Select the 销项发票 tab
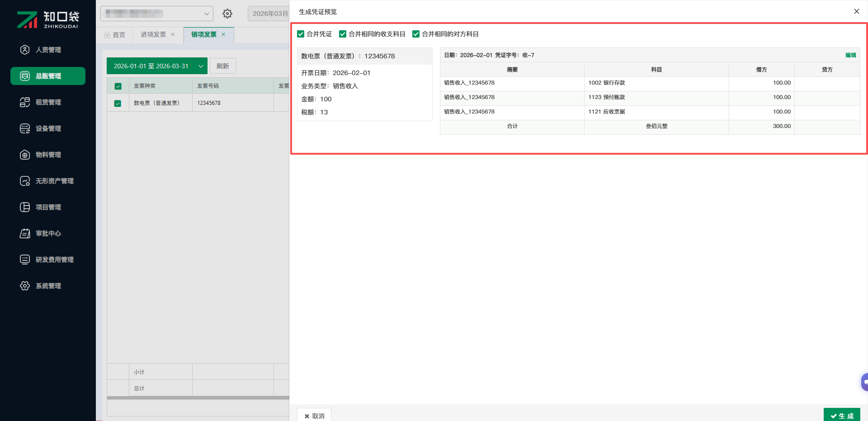This screenshot has height=421, width=868. point(208,35)
